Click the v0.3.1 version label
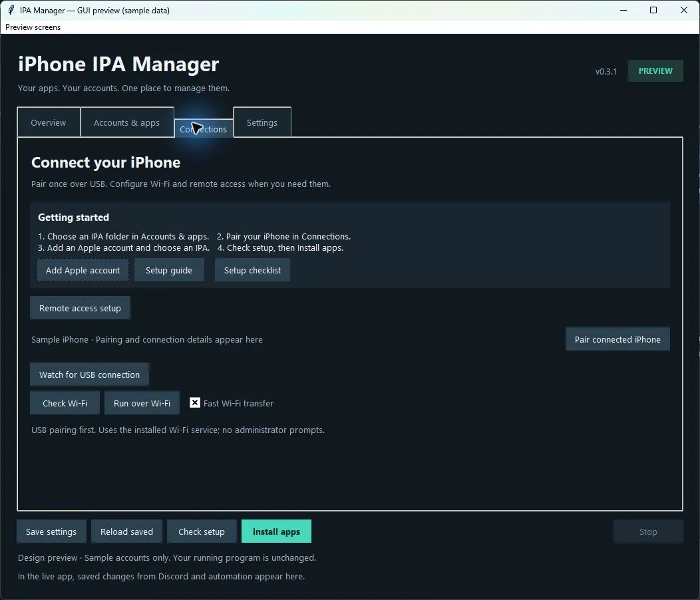 [x=606, y=71]
